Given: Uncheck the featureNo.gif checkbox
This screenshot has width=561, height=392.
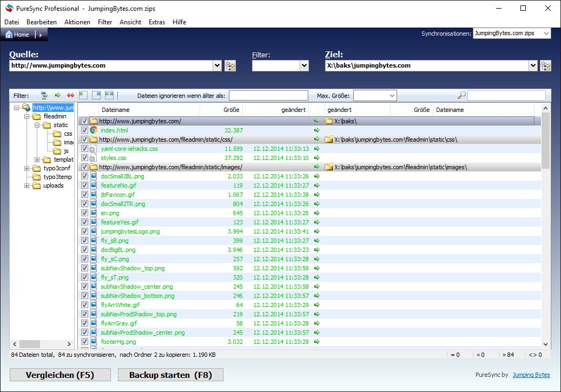Looking at the screenshot, I should tap(84, 185).
